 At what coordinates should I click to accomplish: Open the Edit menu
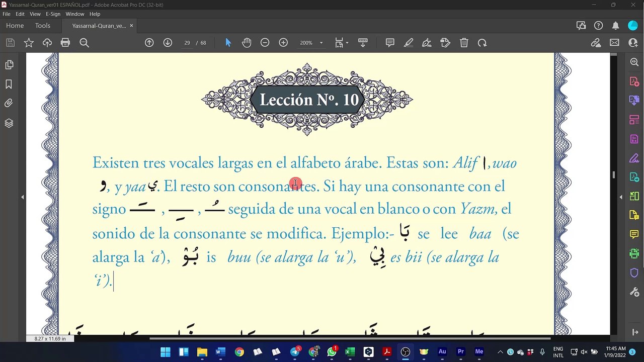pos(20,14)
